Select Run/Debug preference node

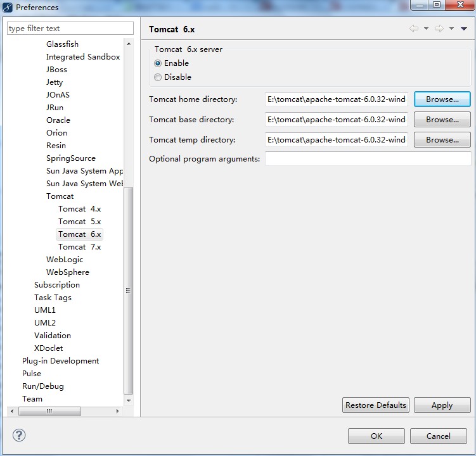coord(43,386)
